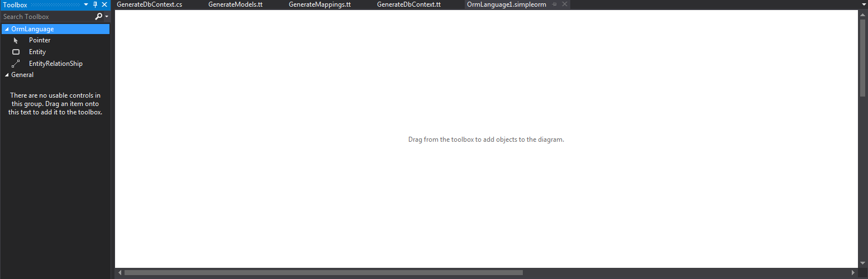Switch to GenerateMappings.tt tab
The width and height of the screenshot is (868, 279).
click(319, 4)
